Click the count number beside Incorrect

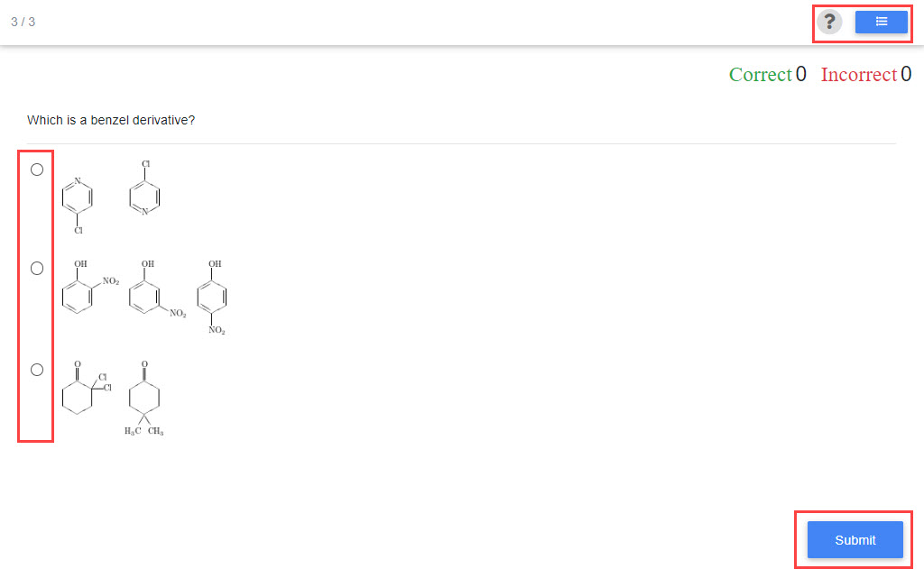coord(905,75)
